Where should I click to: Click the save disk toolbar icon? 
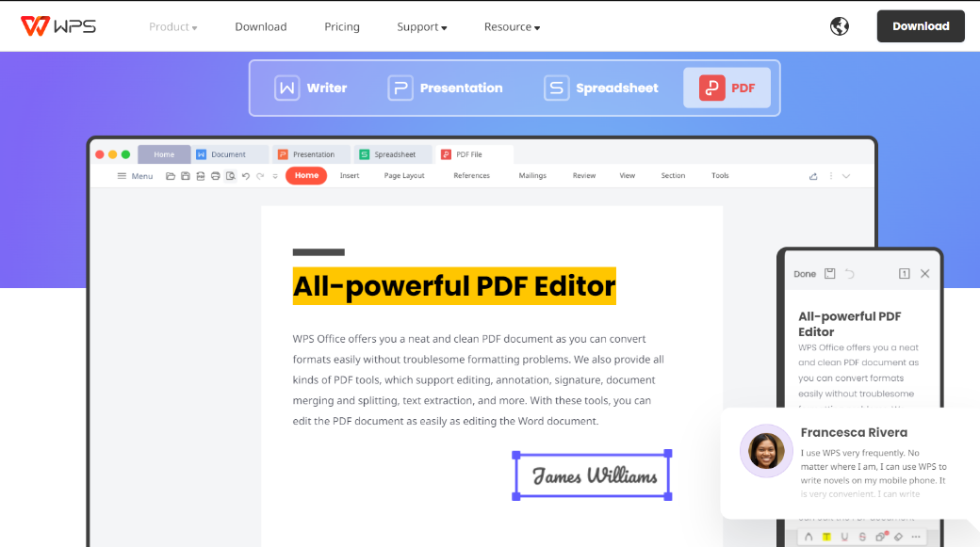click(185, 176)
